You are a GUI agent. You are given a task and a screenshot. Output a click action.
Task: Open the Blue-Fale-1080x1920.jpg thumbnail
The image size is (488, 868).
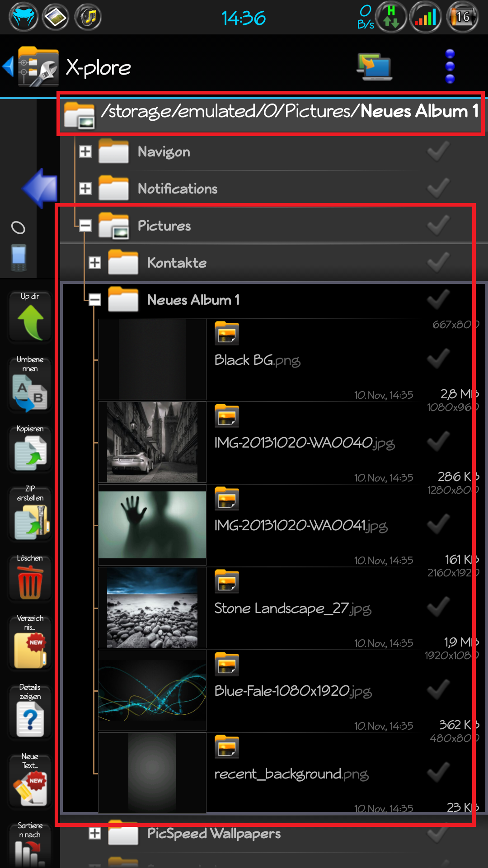(x=152, y=690)
